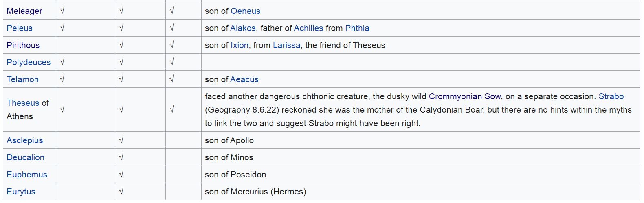This screenshot has height=203, width=644.
Task: Click the Pirithous name link
Action: [23, 45]
